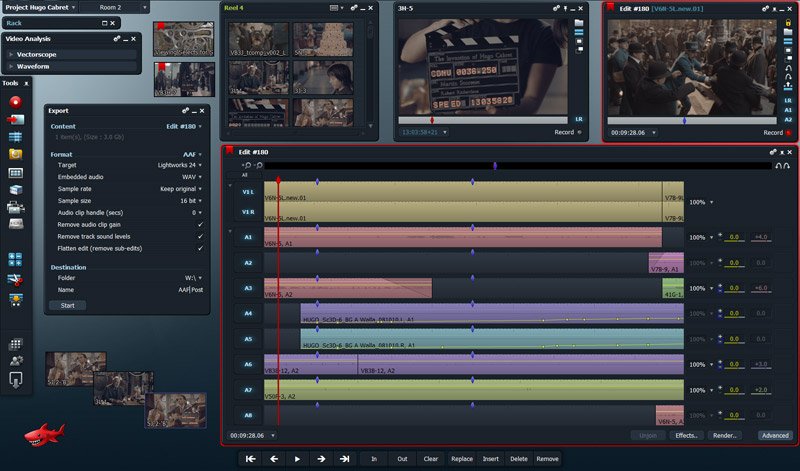Click the yellow bin folder tool icon

pyautogui.click(x=15, y=155)
